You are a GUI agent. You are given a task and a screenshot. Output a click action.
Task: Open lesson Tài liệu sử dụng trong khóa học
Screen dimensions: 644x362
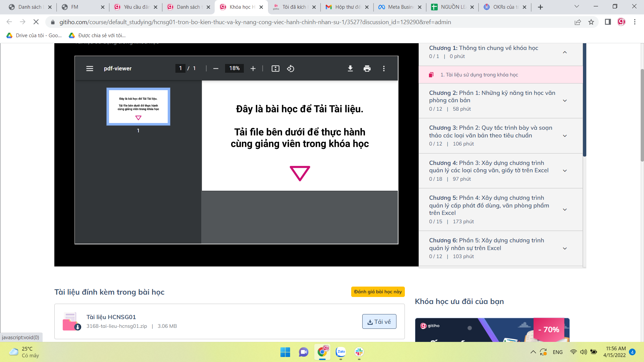500,75
